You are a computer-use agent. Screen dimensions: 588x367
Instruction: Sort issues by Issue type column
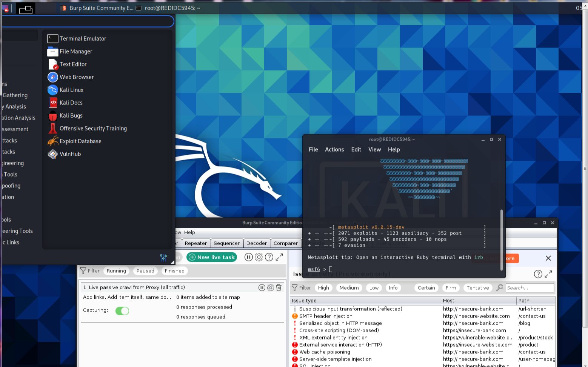pos(365,301)
